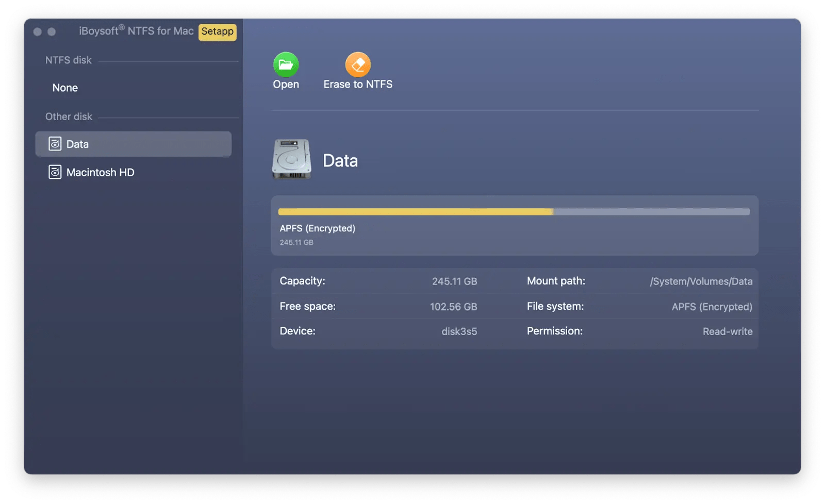Click the device value disk3s5
825x504 pixels.
coord(459,331)
